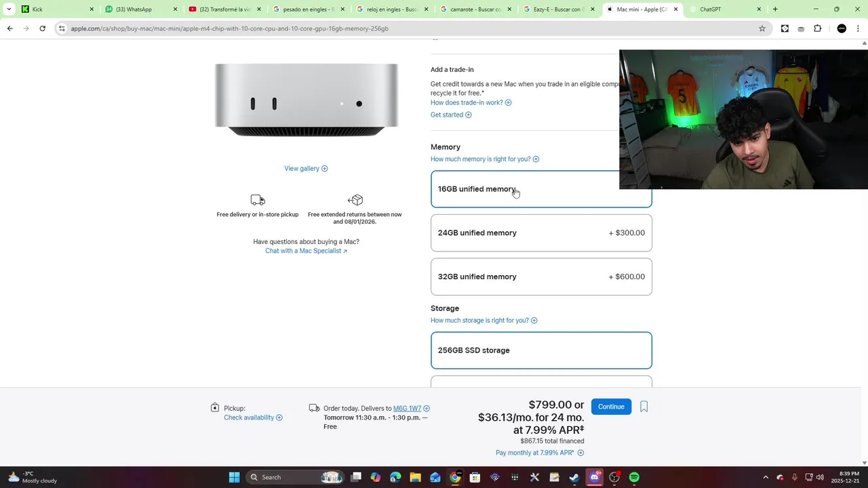
Task: Select 16GB unified memory option
Action: 541,189
